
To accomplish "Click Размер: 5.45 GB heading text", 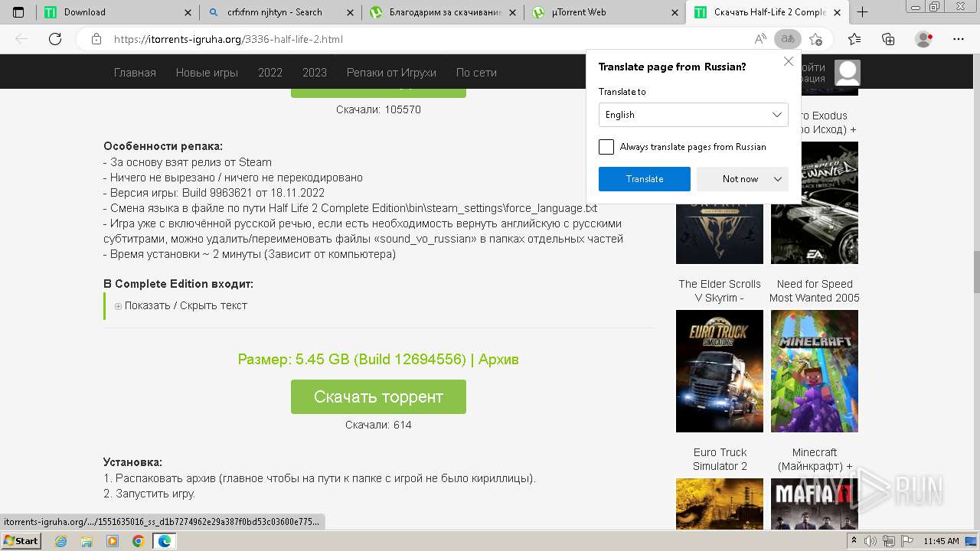I will pos(378,359).
